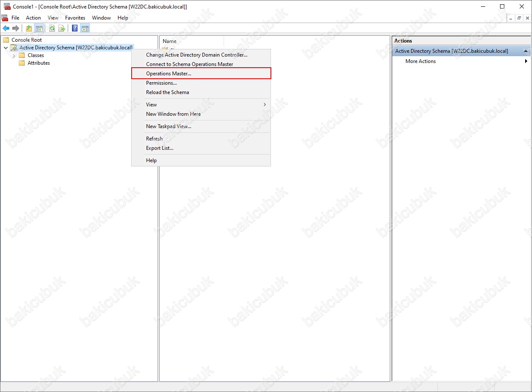
Task: Click the blue Help question mark icon
Action: pos(75,29)
